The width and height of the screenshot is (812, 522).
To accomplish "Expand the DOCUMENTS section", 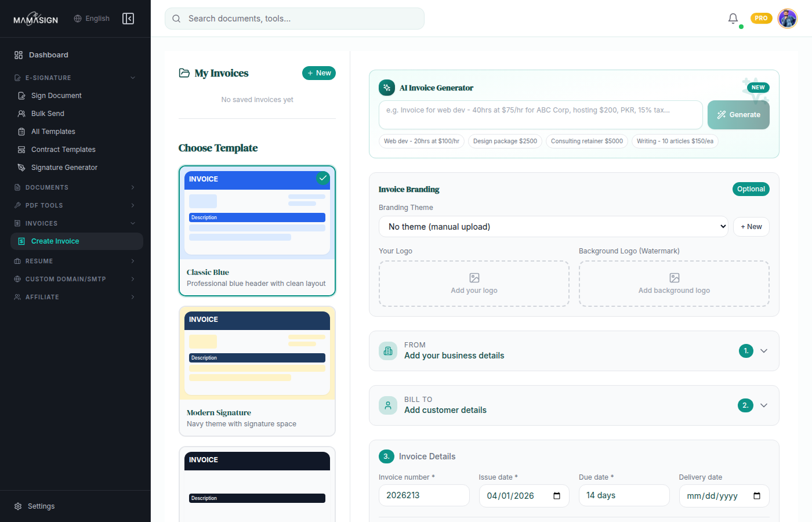I will coord(133,187).
